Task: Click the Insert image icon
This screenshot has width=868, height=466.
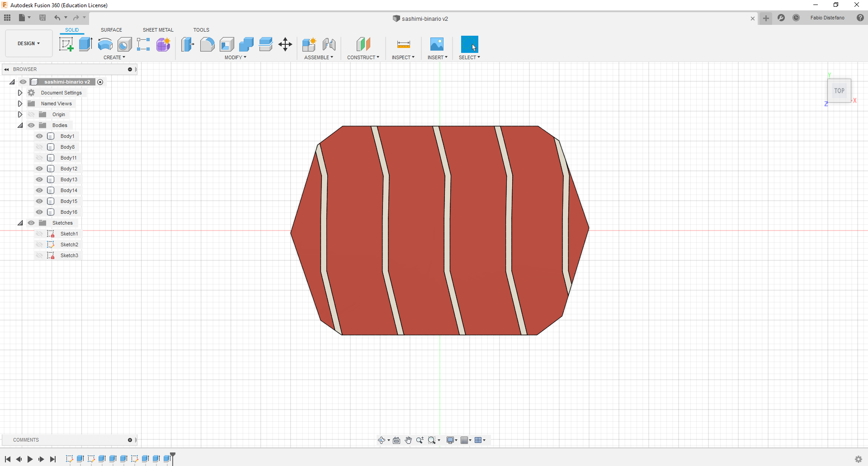Action: tap(437, 44)
